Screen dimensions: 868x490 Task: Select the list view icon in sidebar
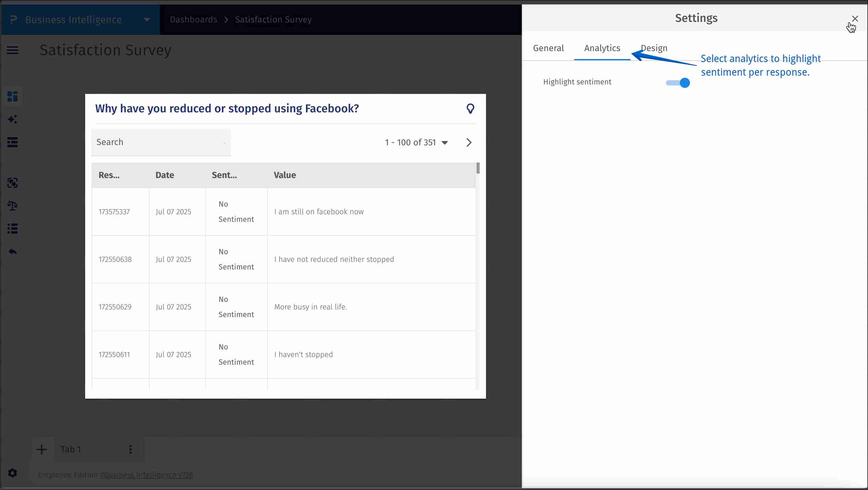(13, 228)
